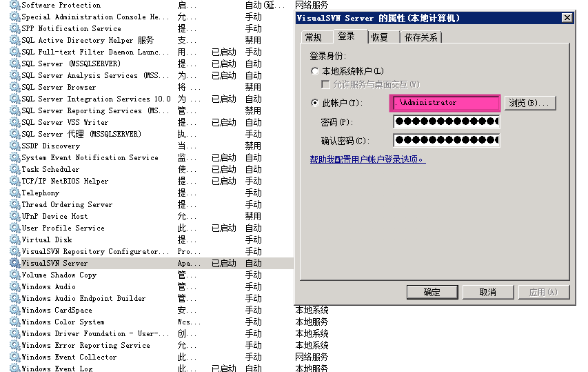The height and width of the screenshot is (372, 588).
Task: Click the SSDP Discovery service icon
Action: (15, 146)
